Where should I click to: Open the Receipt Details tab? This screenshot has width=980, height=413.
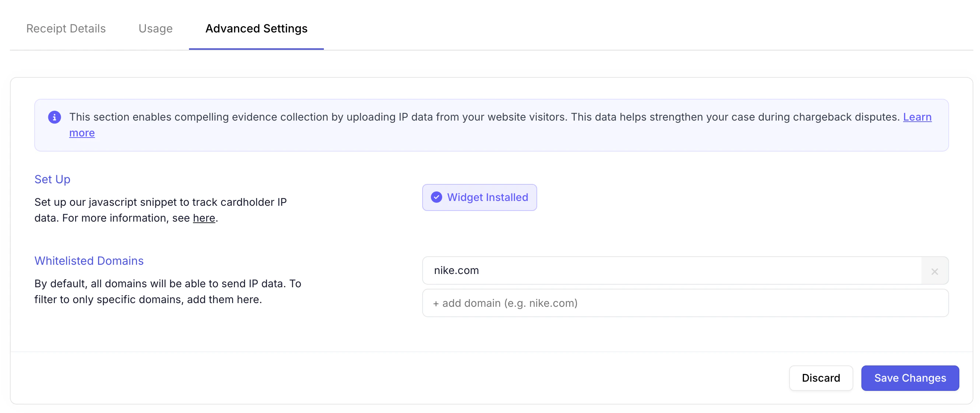click(66, 28)
